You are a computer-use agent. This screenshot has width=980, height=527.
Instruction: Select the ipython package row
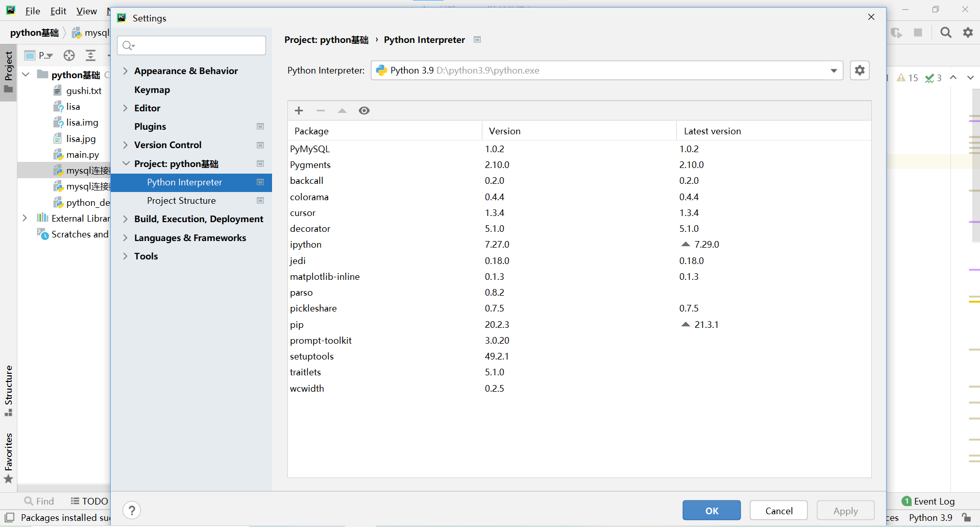(x=579, y=245)
